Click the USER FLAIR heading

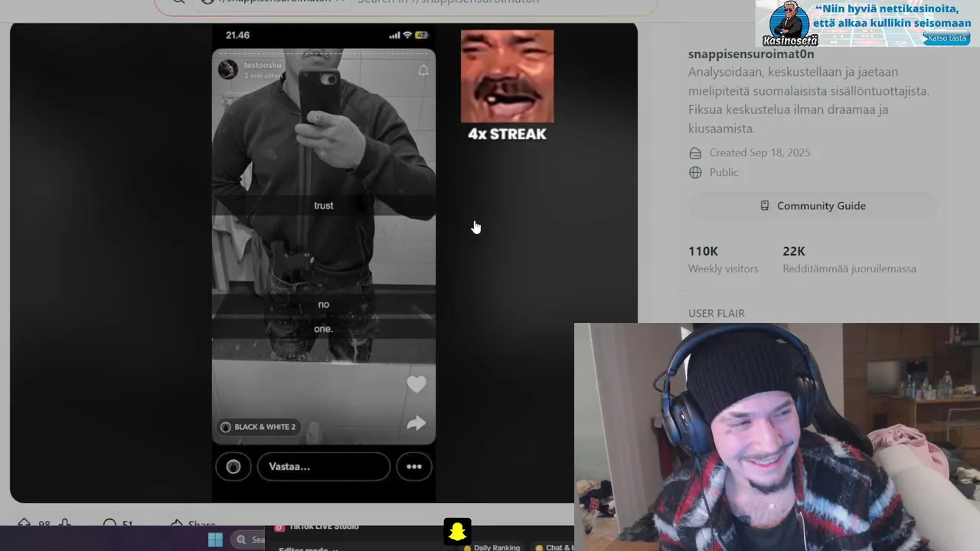[x=716, y=313]
